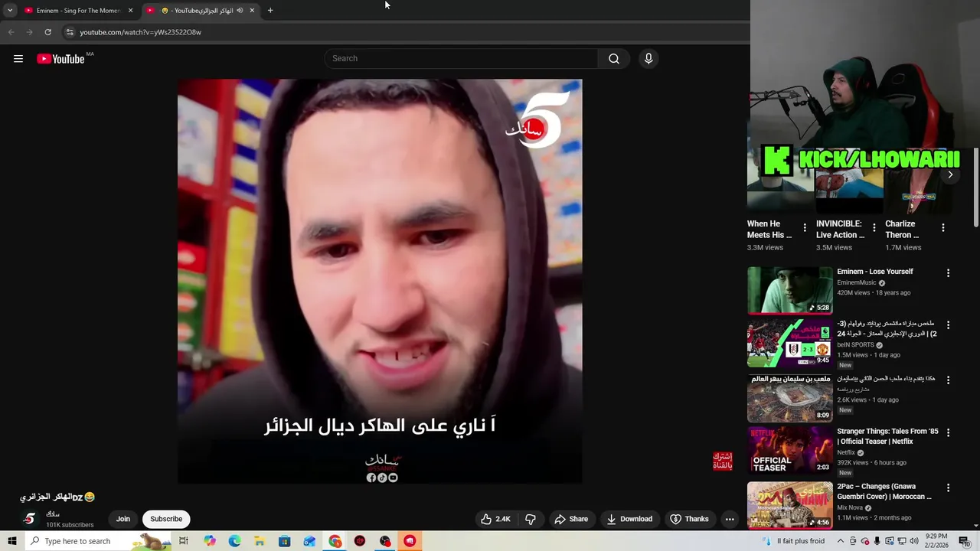Viewport: 980px width, 551px height.
Task: Open beIN SPORTS match thumbnail showing 9:45
Action: 789,344
